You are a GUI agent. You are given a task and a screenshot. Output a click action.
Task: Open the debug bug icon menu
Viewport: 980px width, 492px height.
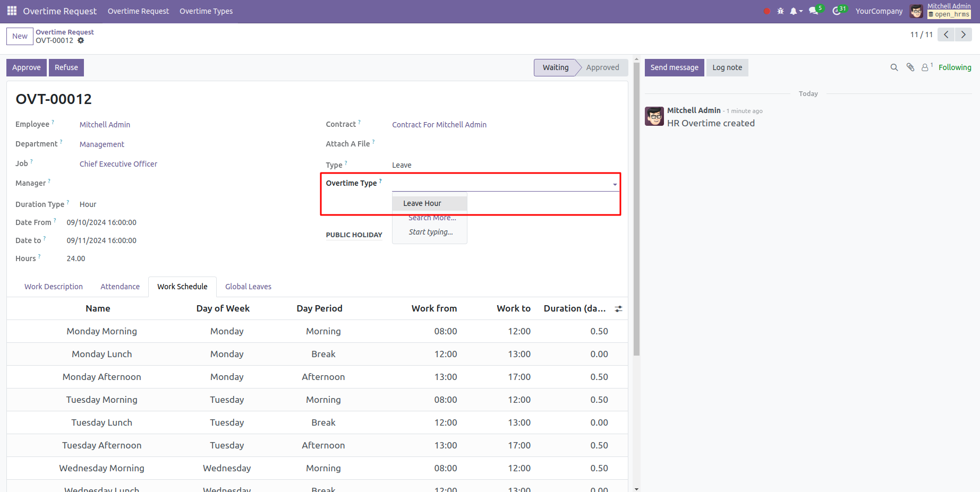780,11
